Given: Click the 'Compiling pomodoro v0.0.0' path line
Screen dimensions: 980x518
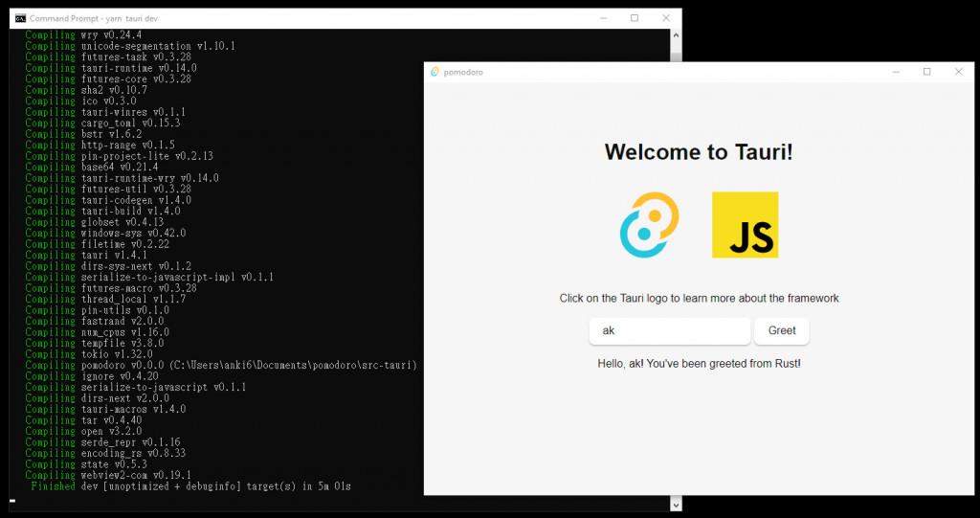Looking at the screenshot, I should (x=221, y=366).
